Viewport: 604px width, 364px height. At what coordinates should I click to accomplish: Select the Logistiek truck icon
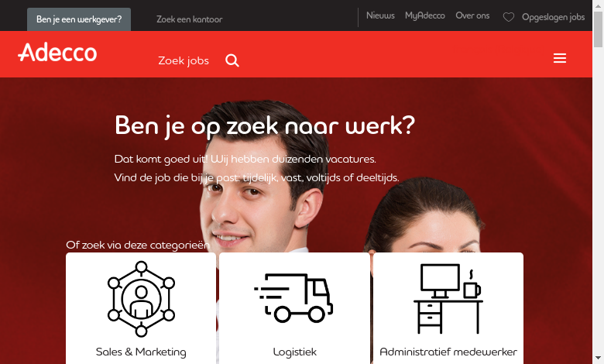tap(293, 297)
